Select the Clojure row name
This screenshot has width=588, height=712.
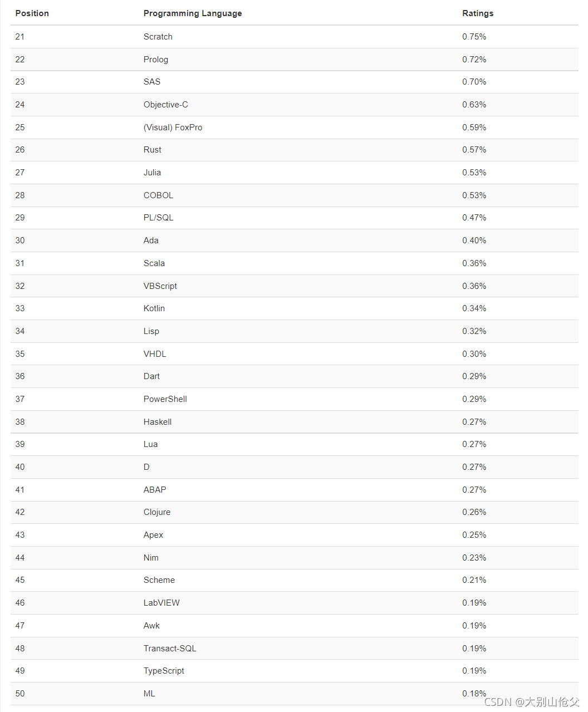click(x=157, y=512)
